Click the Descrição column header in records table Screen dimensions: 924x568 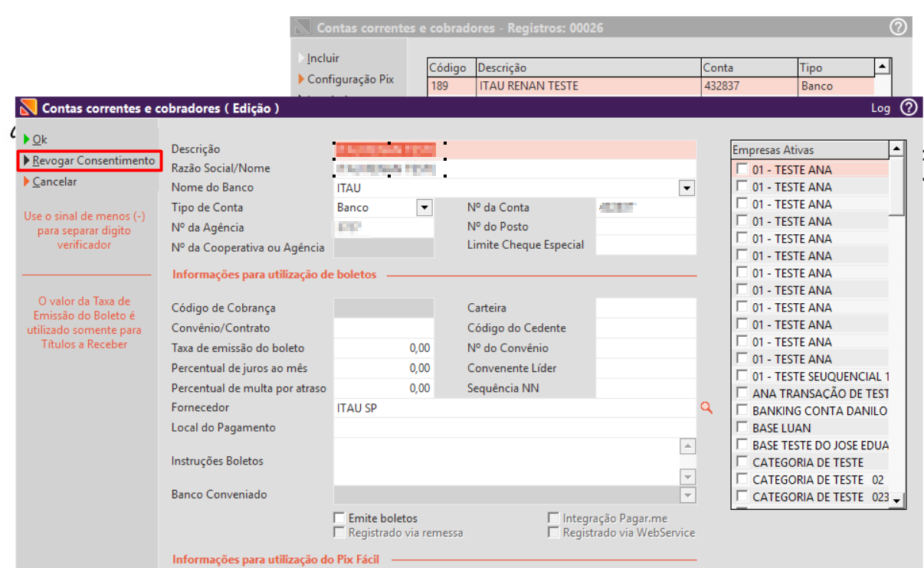[588, 68]
